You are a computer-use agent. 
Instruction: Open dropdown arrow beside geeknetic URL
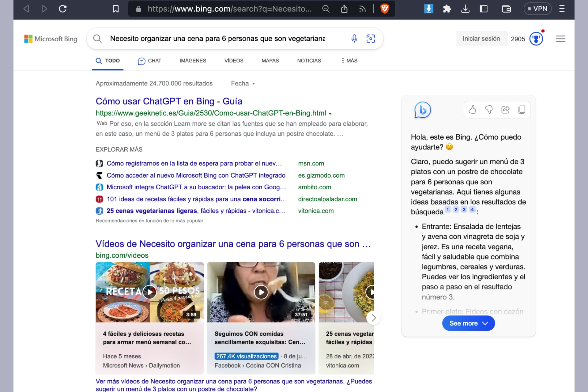point(330,114)
